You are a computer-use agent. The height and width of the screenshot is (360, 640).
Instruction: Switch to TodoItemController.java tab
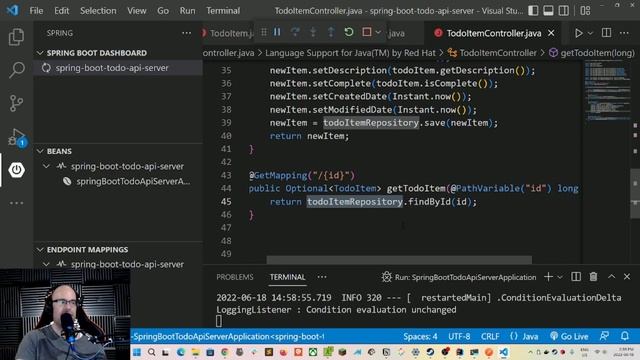[493, 33]
